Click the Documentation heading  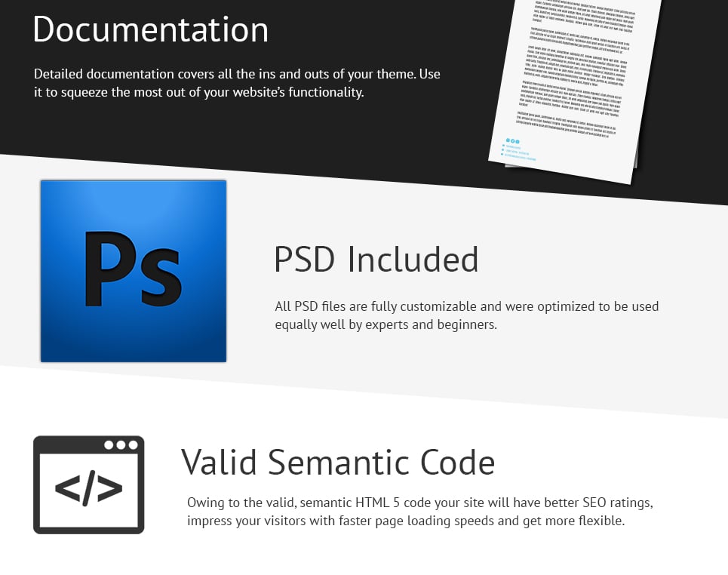(150, 29)
